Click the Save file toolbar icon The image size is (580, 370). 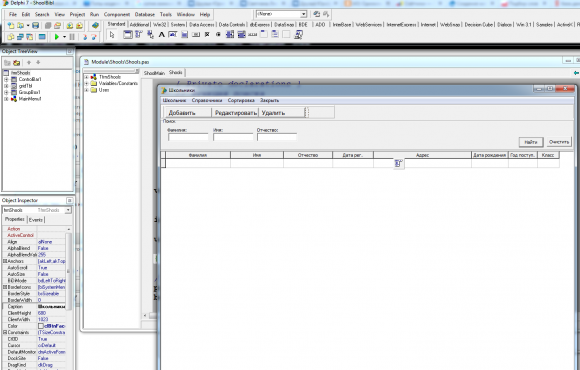(35, 26)
